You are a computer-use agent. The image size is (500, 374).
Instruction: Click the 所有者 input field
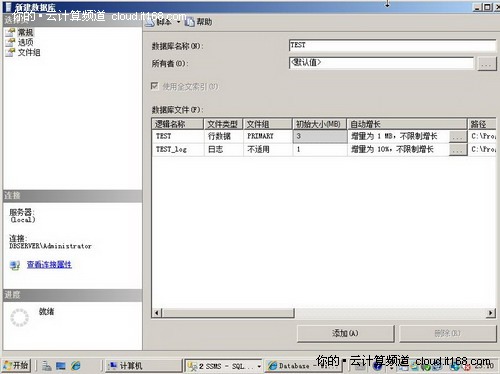click(381, 63)
